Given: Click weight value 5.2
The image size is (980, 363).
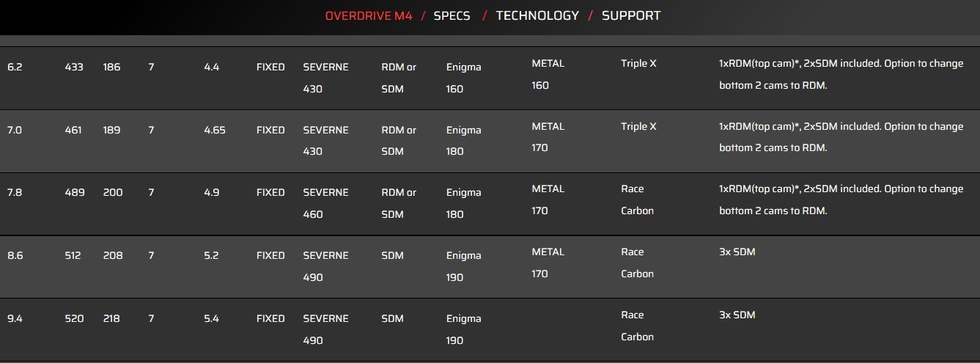Looking at the screenshot, I should pyautogui.click(x=211, y=255).
